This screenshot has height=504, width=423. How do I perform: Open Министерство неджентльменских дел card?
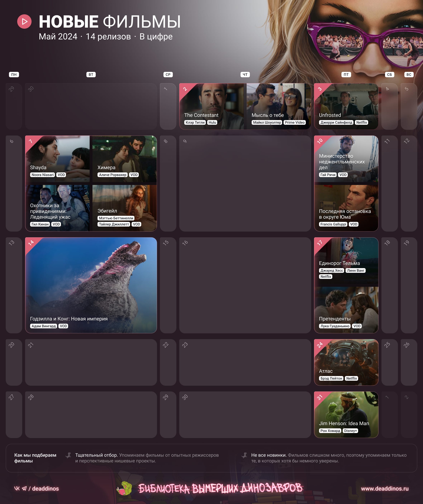(346, 159)
